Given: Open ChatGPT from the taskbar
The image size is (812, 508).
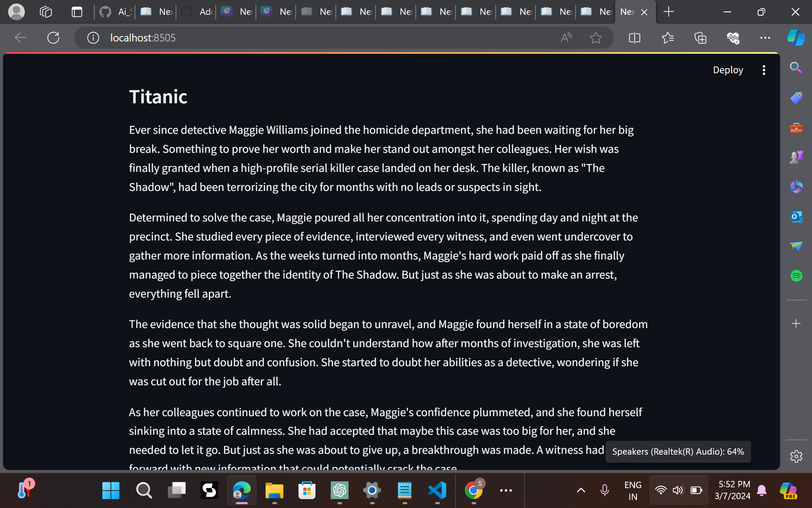Looking at the screenshot, I should click(x=339, y=490).
